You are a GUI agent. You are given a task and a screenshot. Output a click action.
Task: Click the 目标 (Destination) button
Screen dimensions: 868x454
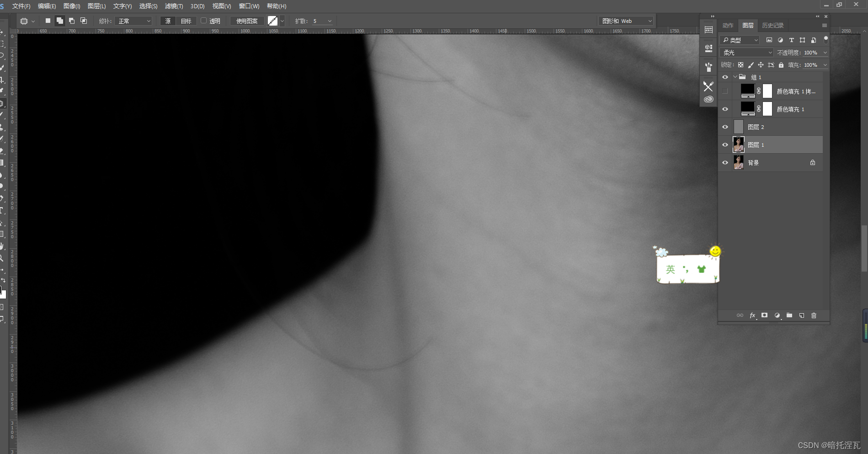pos(186,21)
